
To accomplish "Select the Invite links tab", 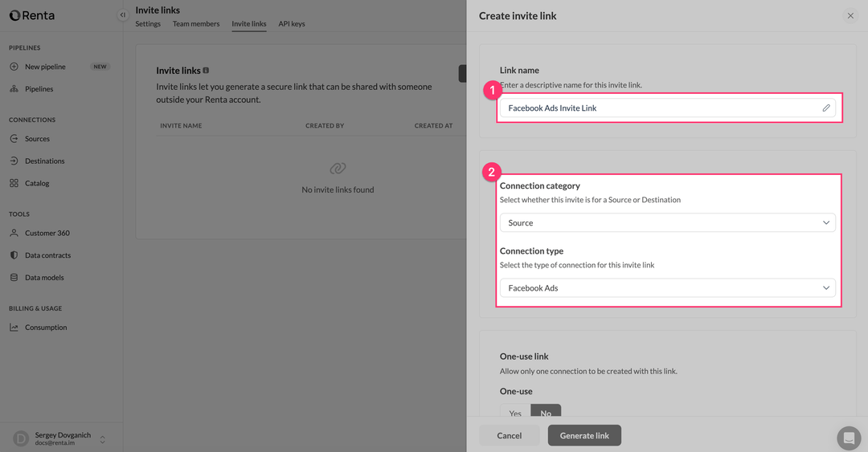I will pos(248,24).
